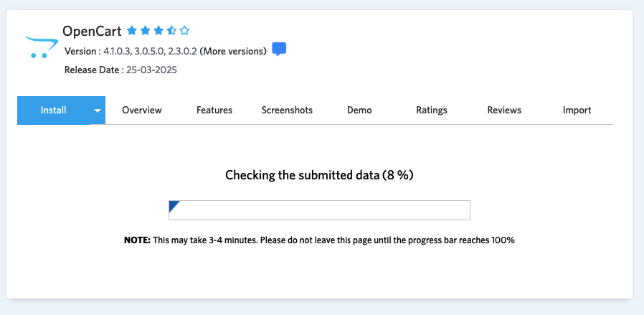Image resolution: width=644 pixels, height=315 pixels.
Task: Click the release date 25-03-2025
Action: [x=151, y=70]
